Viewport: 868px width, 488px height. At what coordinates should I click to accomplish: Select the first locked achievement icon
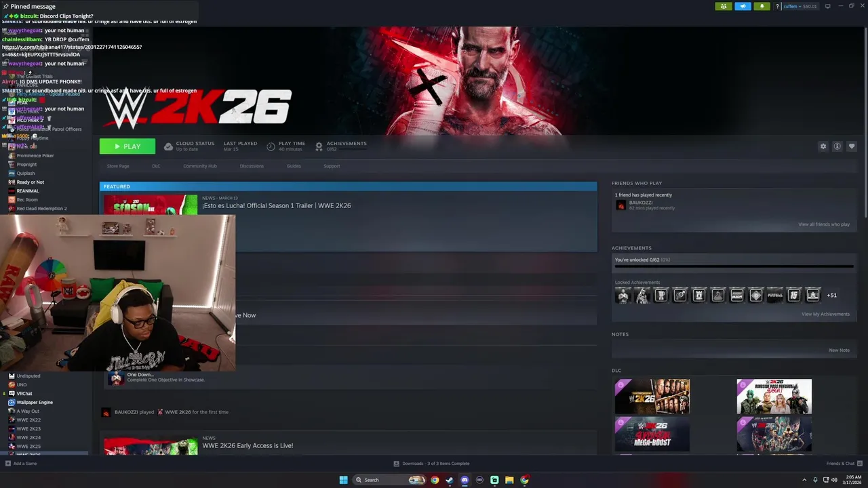(623, 295)
